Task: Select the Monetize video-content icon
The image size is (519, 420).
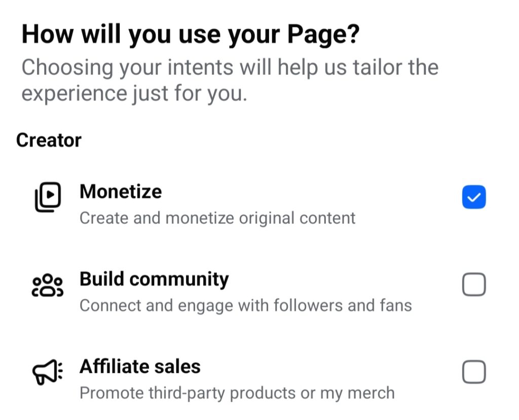Action: coord(47,198)
